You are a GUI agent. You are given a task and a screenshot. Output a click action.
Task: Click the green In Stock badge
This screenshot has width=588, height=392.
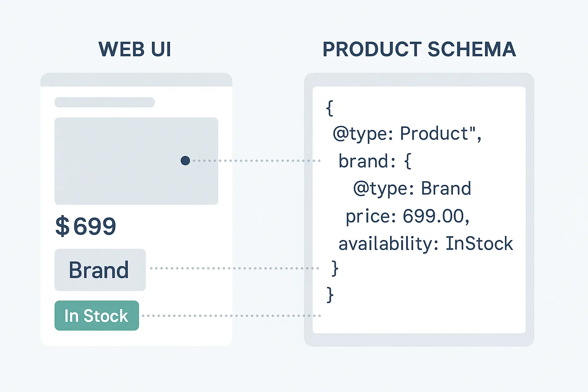point(97,315)
